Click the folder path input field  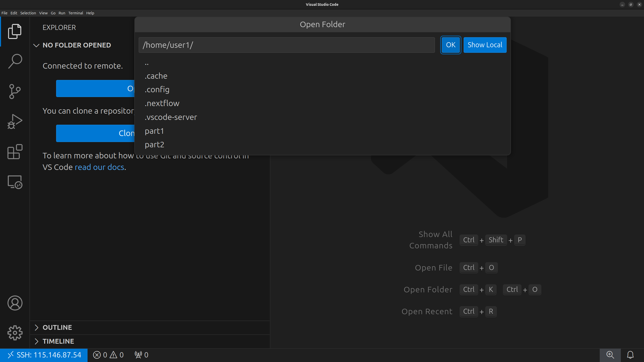click(287, 45)
